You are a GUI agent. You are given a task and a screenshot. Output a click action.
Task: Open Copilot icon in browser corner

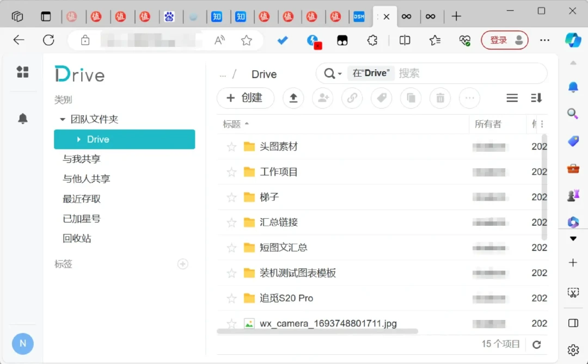click(x=573, y=40)
